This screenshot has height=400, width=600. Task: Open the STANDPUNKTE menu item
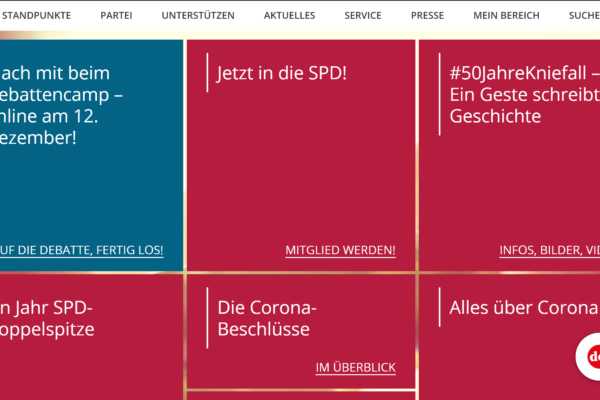36,15
